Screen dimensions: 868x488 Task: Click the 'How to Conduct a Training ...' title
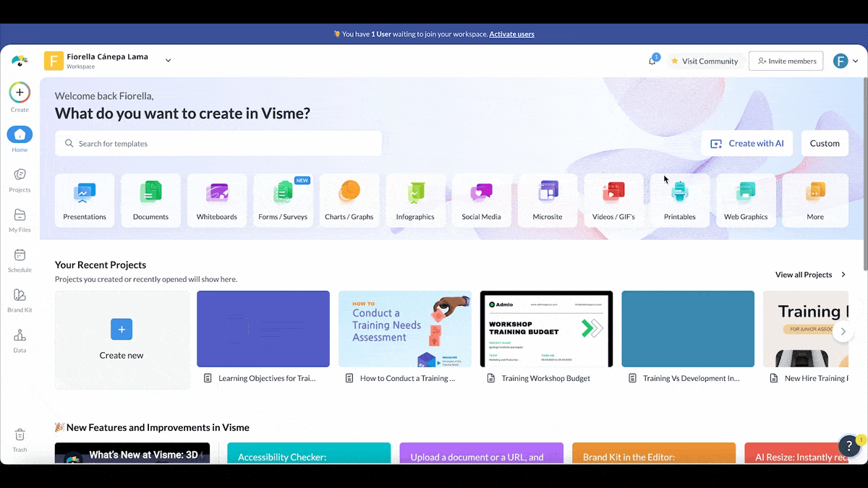point(408,378)
